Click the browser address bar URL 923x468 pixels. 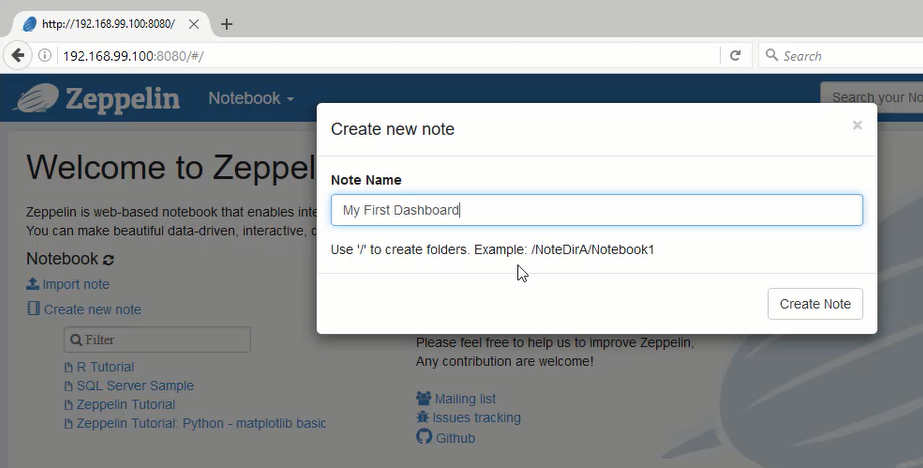(x=133, y=56)
